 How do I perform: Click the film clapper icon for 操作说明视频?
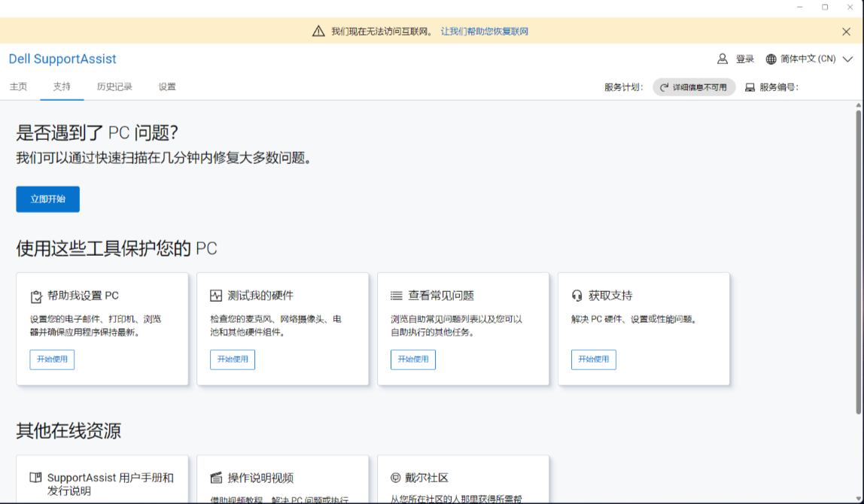click(216, 478)
